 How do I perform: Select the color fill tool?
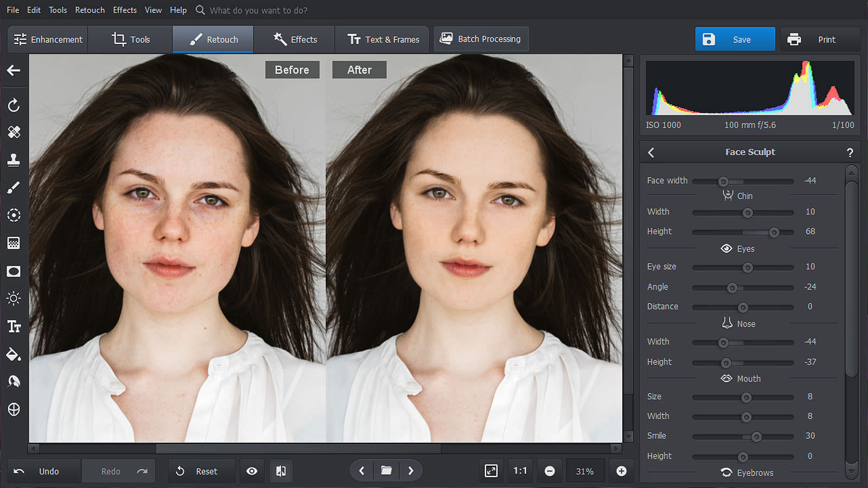[x=14, y=355]
